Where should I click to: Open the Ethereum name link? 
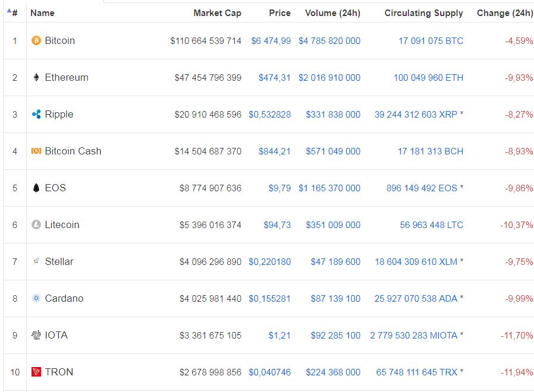pyautogui.click(x=67, y=77)
